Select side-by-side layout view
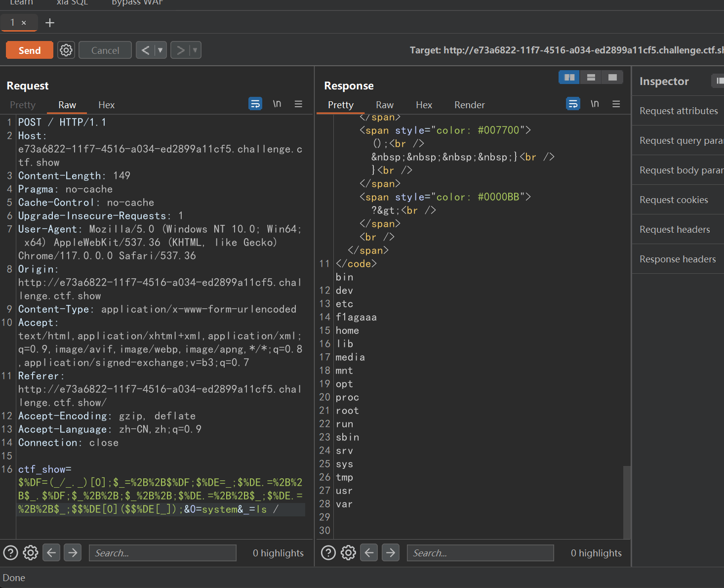This screenshot has width=724, height=588. click(569, 77)
